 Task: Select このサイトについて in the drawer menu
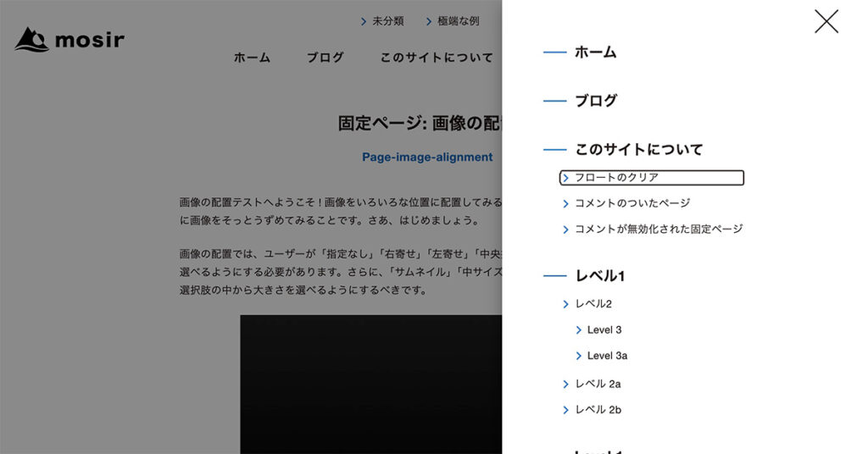pyautogui.click(x=638, y=150)
